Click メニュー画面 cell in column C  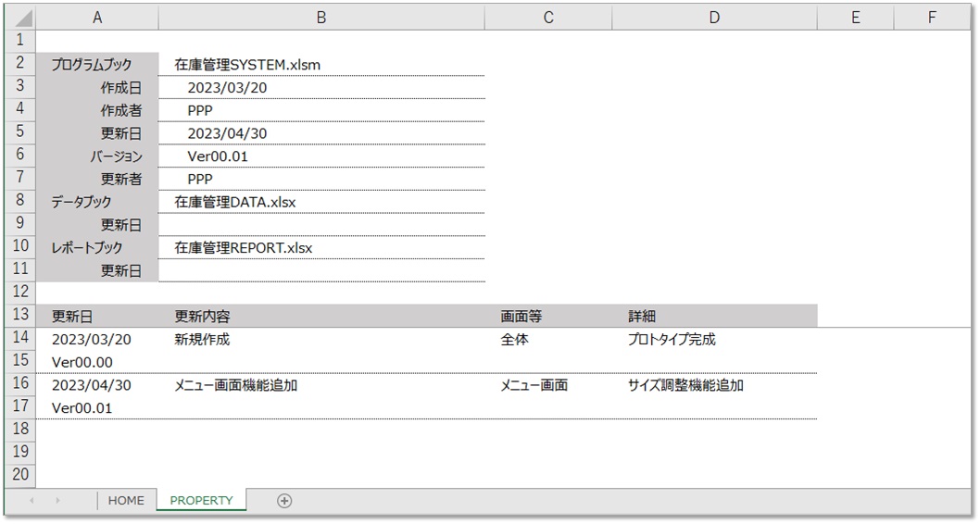548,385
